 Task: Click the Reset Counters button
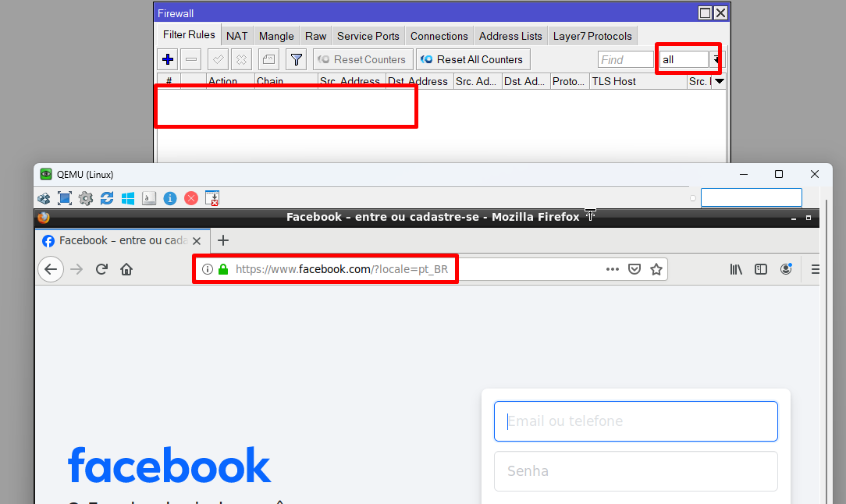tap(363, 59)
